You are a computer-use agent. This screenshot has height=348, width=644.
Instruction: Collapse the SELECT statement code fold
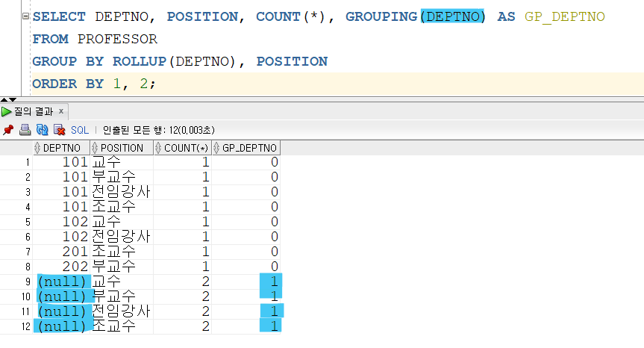[x=25, y=16]
